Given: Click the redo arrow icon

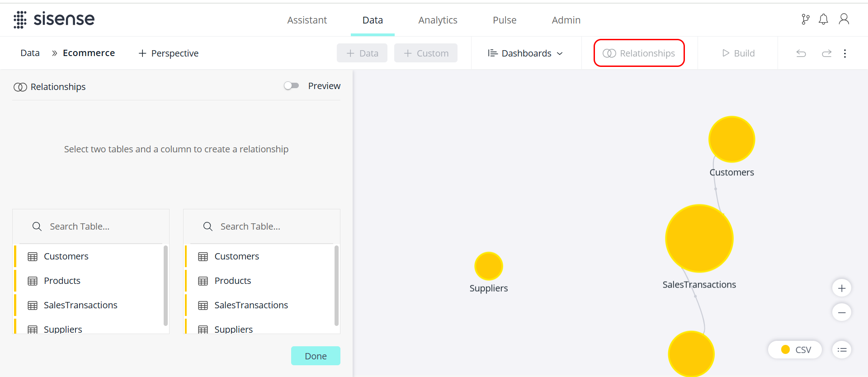Looking at the screenshot, I should 826,53.
